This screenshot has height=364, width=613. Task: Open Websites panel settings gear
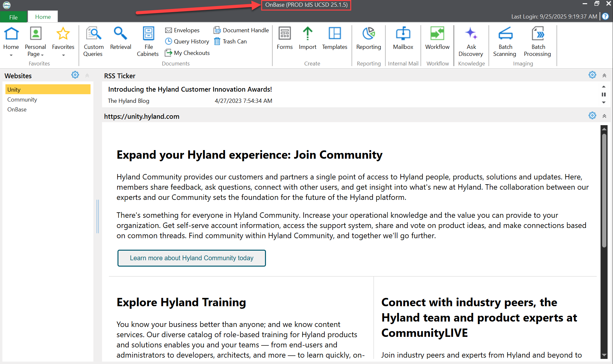pyautogui.click(x=75, y=75)
